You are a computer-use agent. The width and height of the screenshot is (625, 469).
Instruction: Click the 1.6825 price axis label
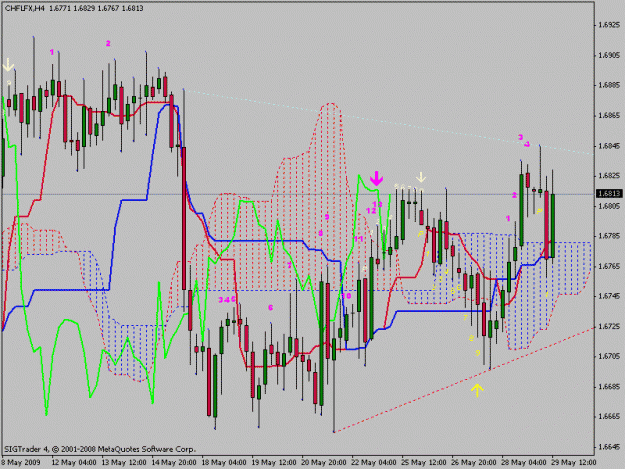[609, 175]
